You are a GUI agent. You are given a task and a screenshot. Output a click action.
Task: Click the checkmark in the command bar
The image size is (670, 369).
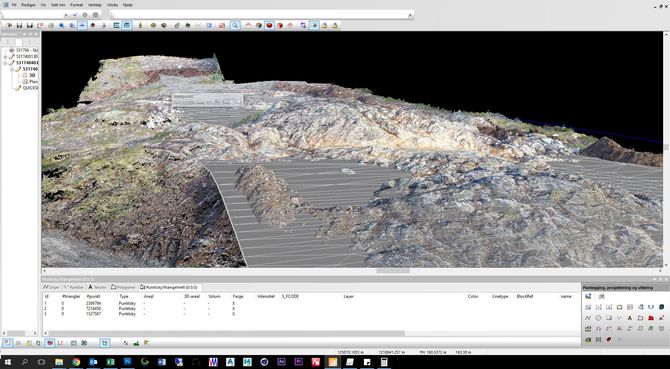pyautogui.click(x=75, y=15)
